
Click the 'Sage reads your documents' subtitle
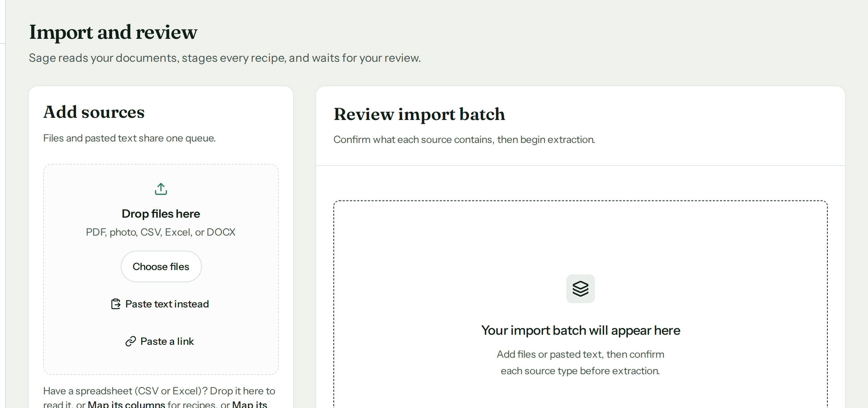(x=225, y=58)
